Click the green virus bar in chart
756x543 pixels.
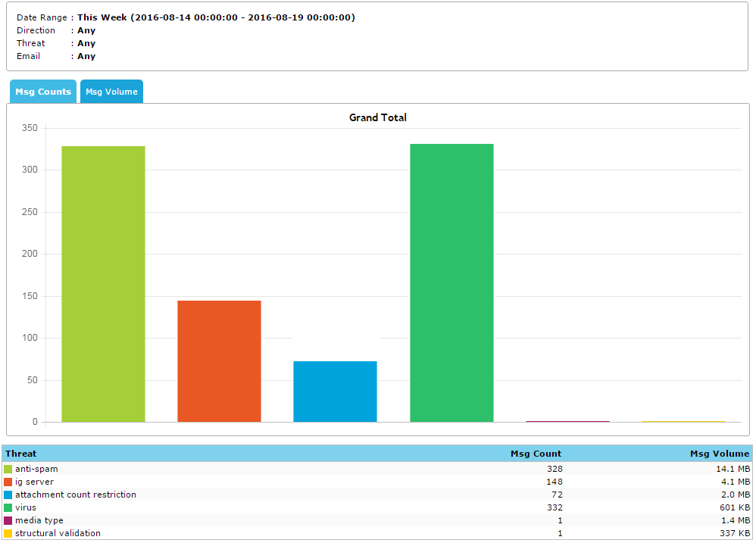coord(451,282)
